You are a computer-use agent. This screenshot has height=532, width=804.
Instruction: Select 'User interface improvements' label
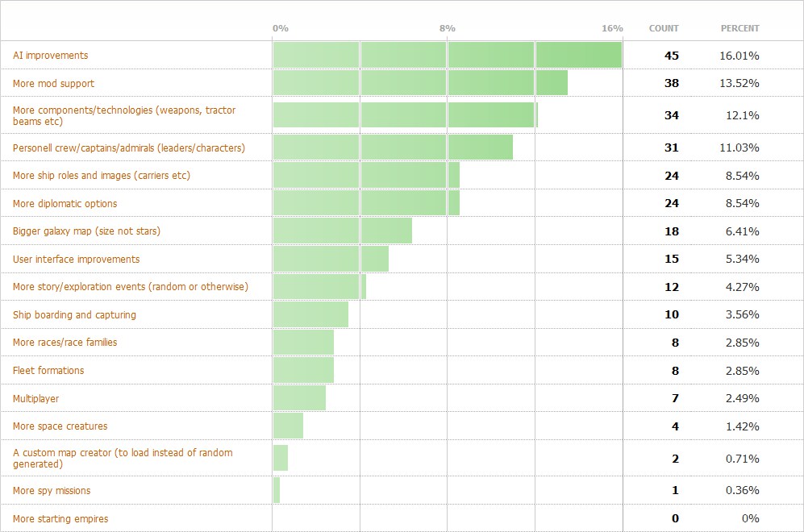click(76, 260)
